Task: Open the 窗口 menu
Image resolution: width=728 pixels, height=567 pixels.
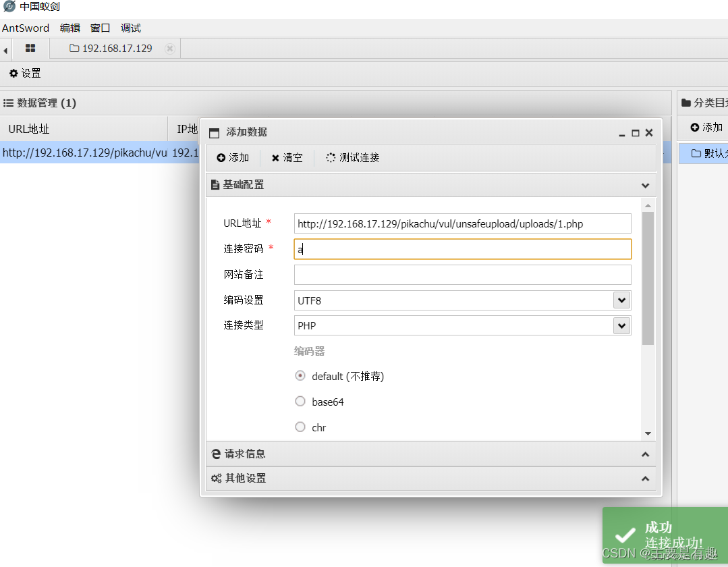Action: pyautogui.click(x=100, y=28)
